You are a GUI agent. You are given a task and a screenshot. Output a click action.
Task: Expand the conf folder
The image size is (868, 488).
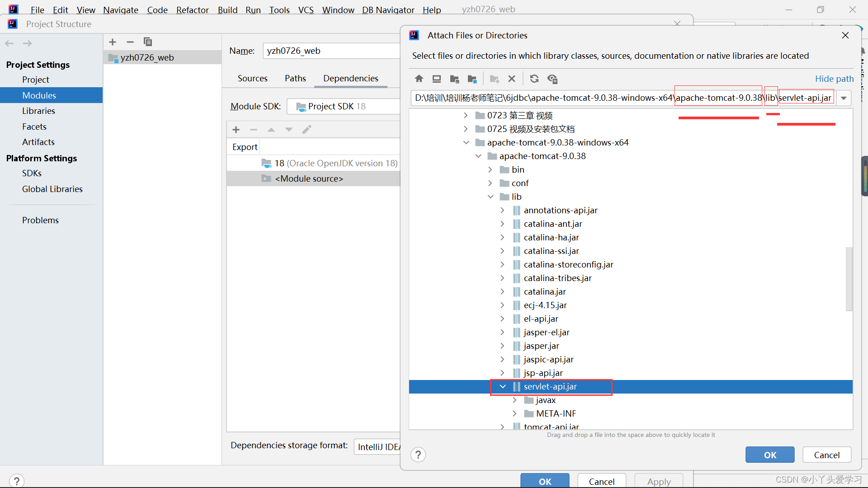tap(491, 183)
